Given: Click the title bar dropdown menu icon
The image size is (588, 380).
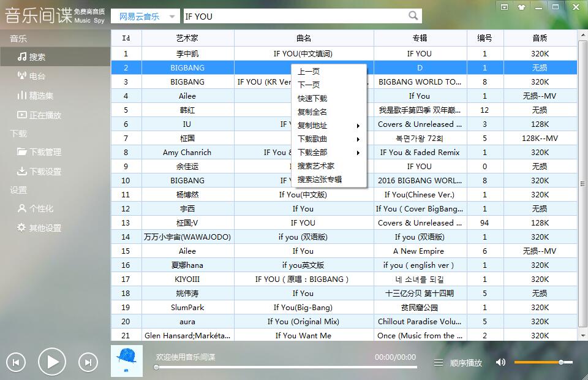Looking at the screenshot, I should (504, 7).
